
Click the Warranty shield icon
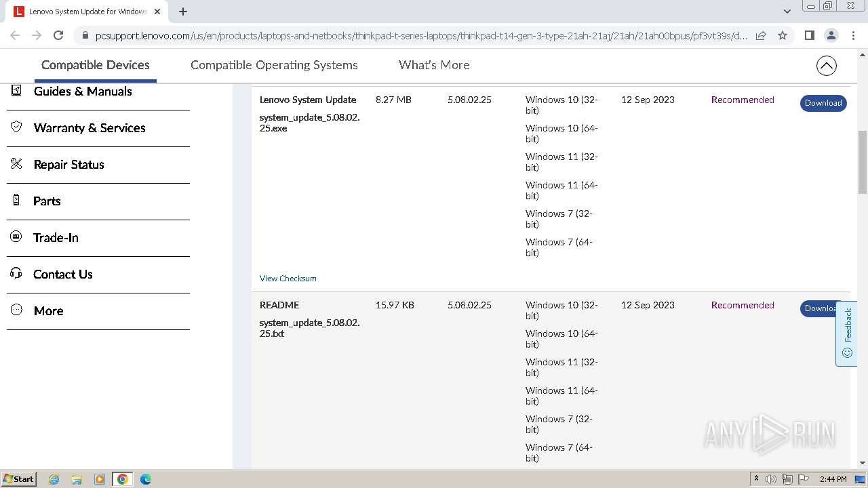[17, 127]
